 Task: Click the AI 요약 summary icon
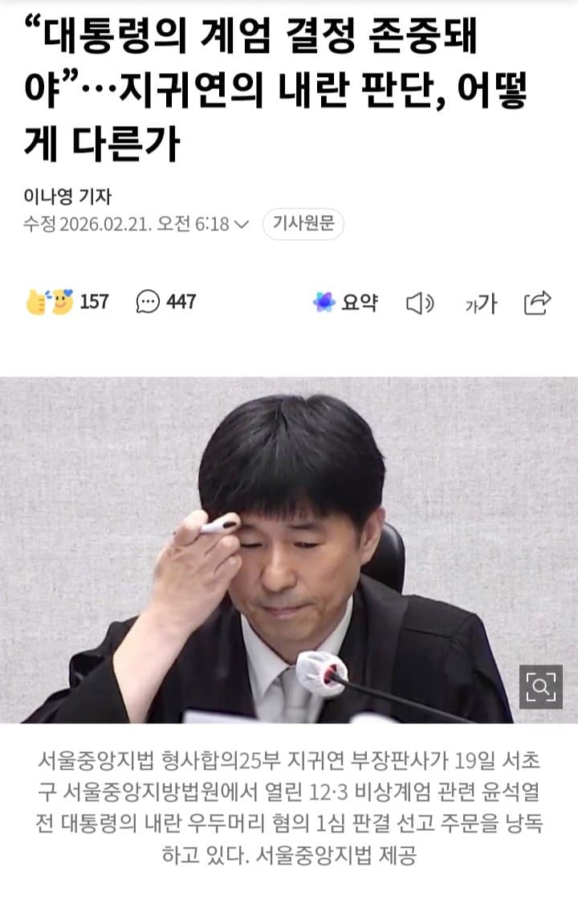(324, 302)
